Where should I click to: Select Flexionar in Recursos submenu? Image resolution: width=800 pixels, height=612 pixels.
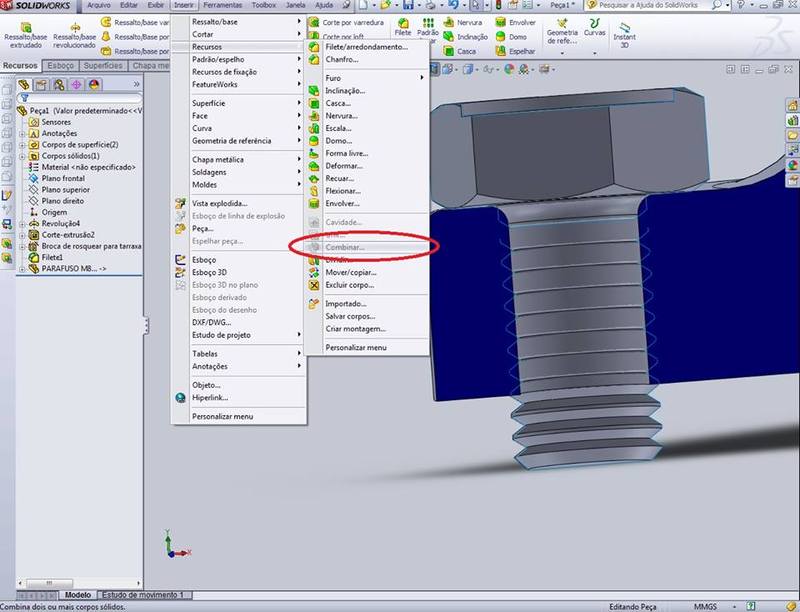[343, 191]
